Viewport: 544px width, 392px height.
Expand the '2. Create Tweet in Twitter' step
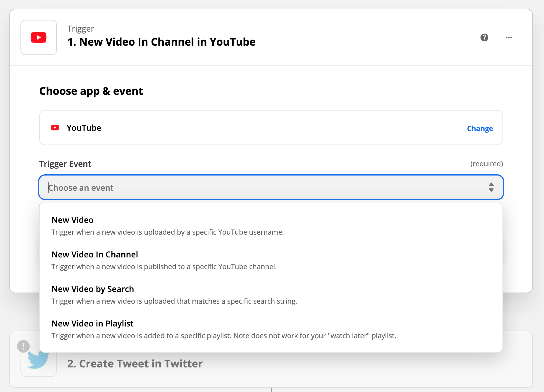pos(135,364)
